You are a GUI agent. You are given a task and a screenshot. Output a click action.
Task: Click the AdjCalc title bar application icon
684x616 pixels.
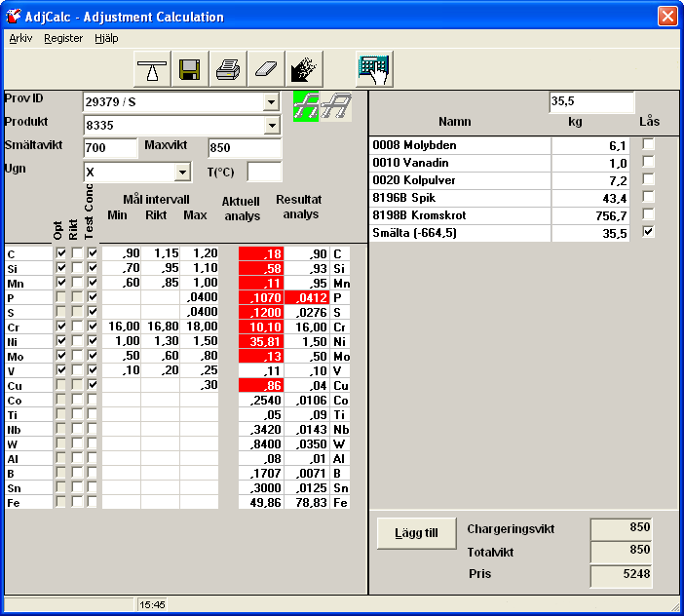[x=13, y=17]
